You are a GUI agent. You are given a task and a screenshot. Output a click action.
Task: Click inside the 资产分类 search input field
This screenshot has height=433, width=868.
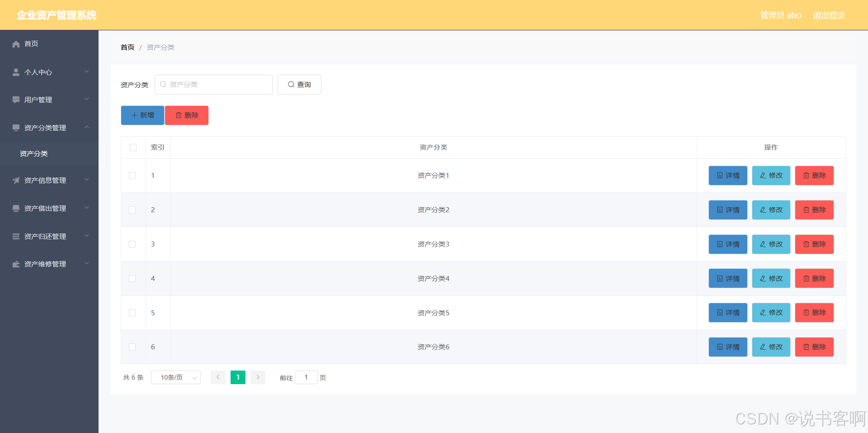pyautogui.click(x=213, y=84)
